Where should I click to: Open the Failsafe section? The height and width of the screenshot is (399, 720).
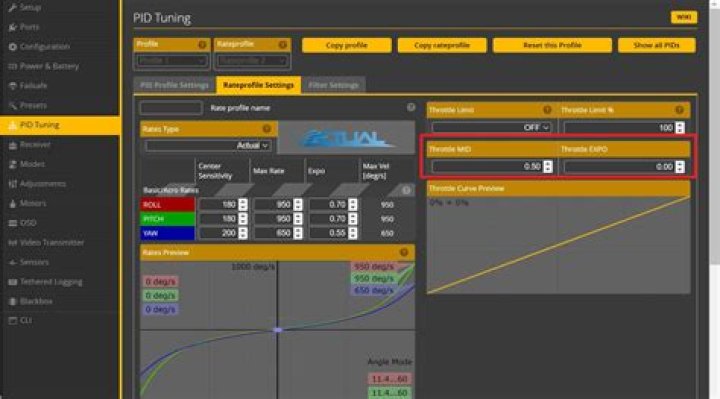coord(33,85)
